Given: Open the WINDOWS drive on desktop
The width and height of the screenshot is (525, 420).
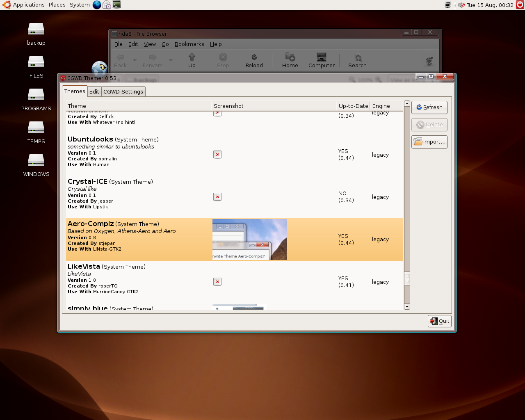Looking at the screenshot, I should coord(36,161).
